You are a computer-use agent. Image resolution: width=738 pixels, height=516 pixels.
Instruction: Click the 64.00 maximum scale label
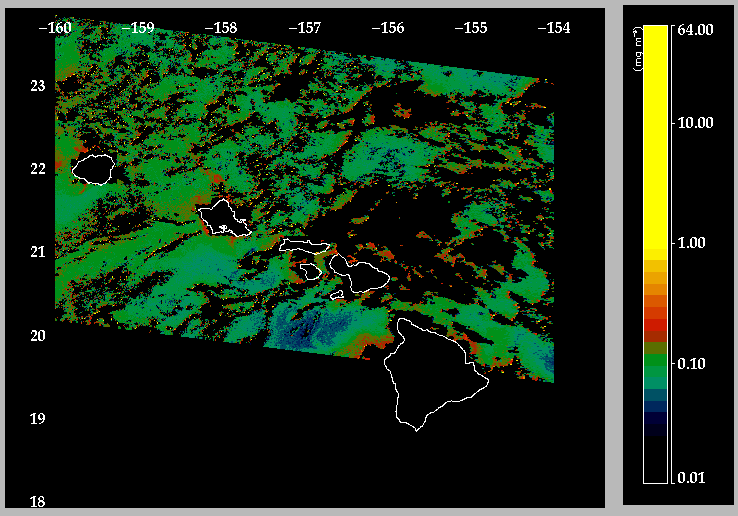coord(696,30)
